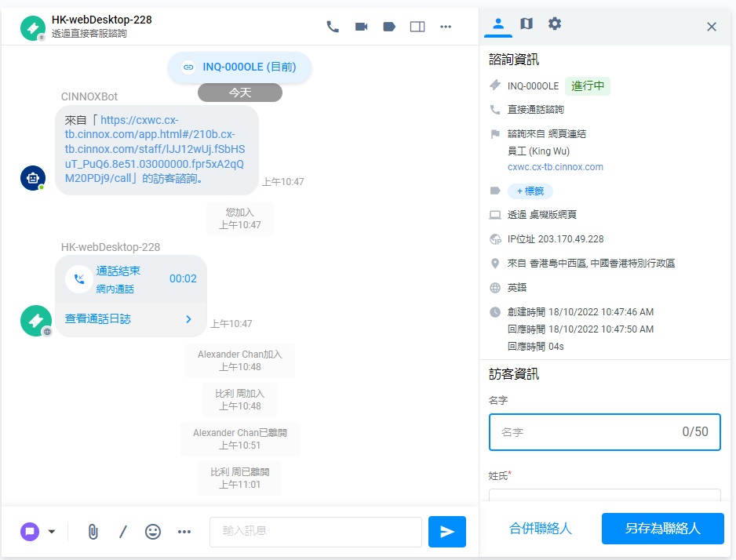Add a tag with +標籤
Screen dimensions: 736x560
point(530,191)
